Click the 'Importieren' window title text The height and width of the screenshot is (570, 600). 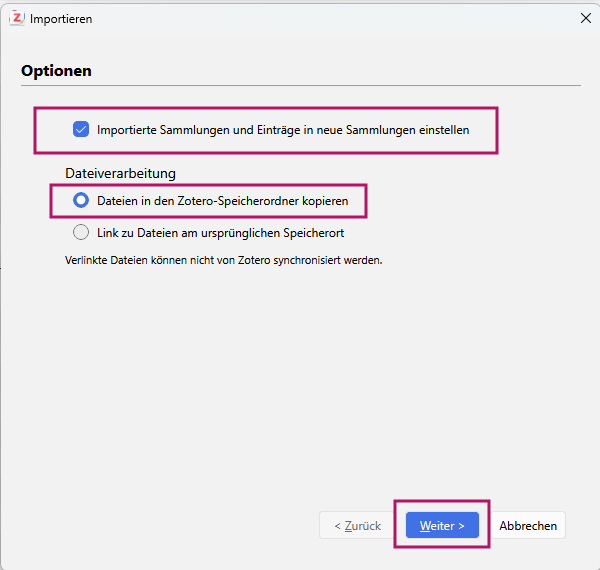(x=61, y=19)
